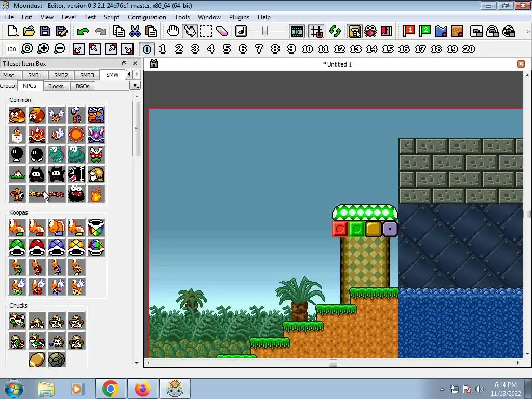
Task: Undo the last action with the green arrow
Action: (83, 31)
